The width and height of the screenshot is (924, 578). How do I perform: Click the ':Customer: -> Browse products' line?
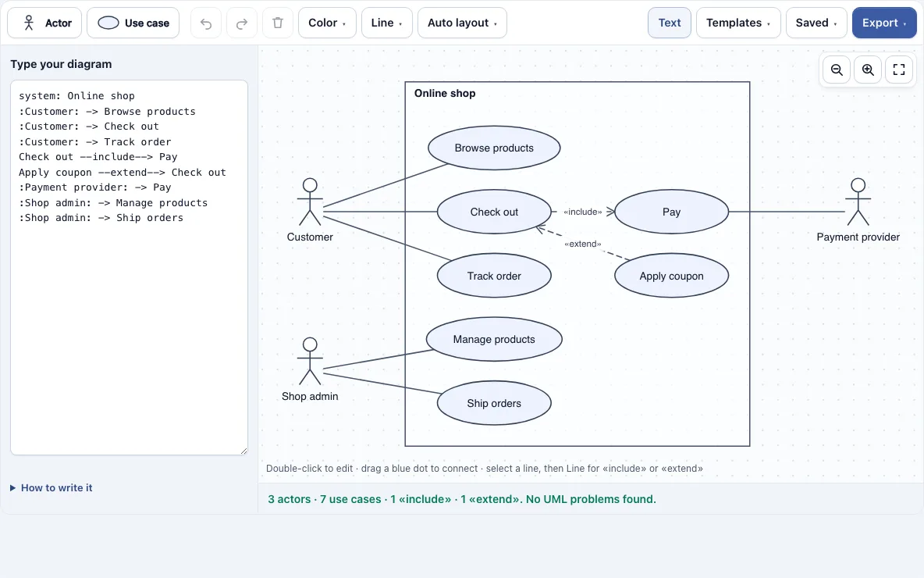(x=107, y=111)
